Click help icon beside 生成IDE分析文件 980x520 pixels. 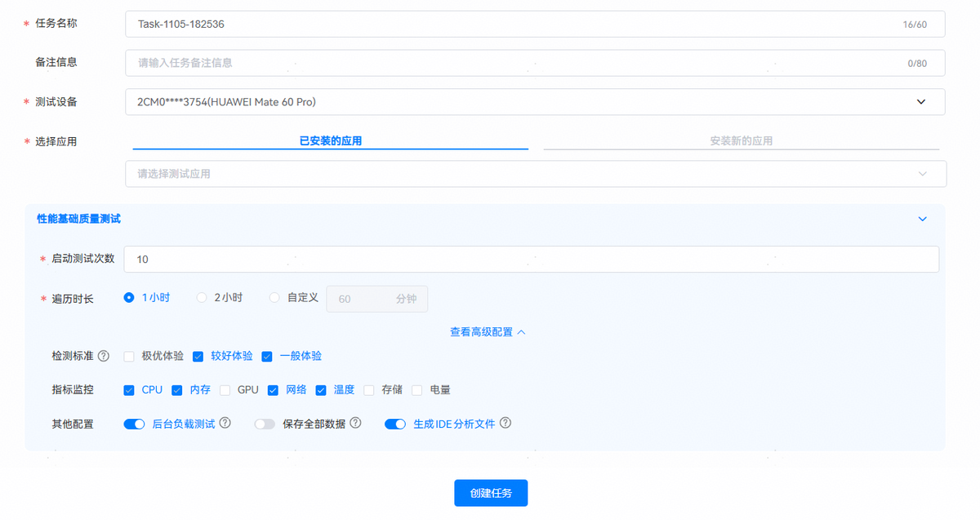[x=506, y=424]
